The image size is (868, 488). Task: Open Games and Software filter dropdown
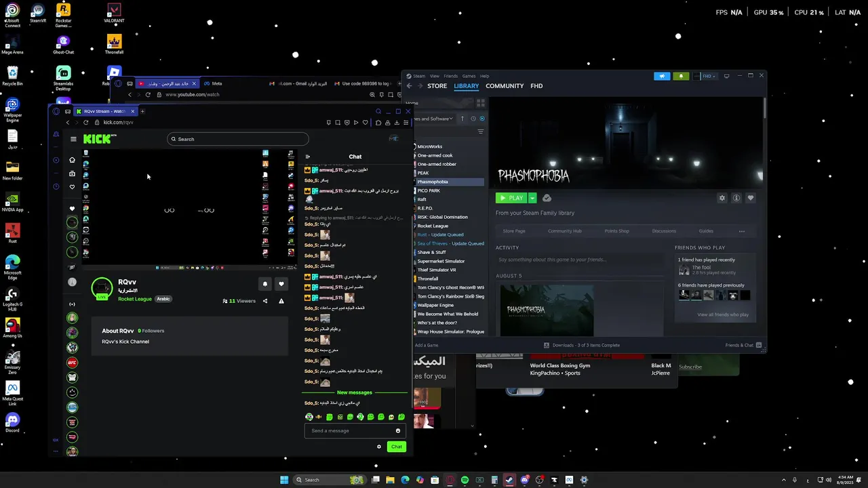click(434, 119)
